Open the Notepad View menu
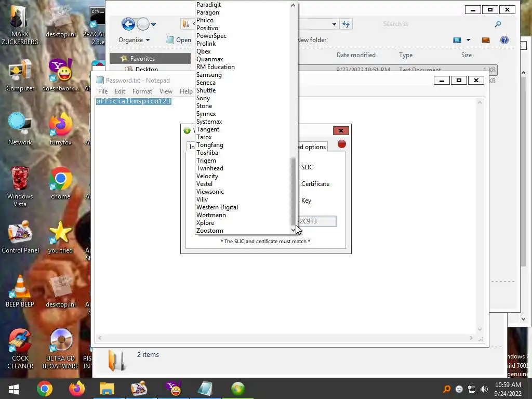Screen dimensions: 532x399 (x=166, y=91)
